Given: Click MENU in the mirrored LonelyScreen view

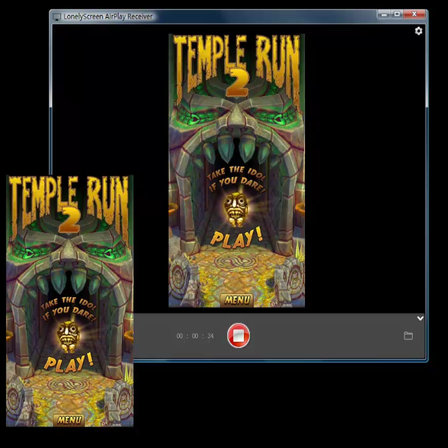Looking at the screenshot, I should (237, 300).
